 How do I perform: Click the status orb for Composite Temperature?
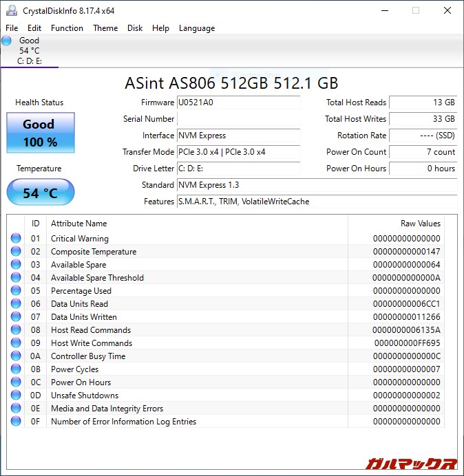[16, 252]
